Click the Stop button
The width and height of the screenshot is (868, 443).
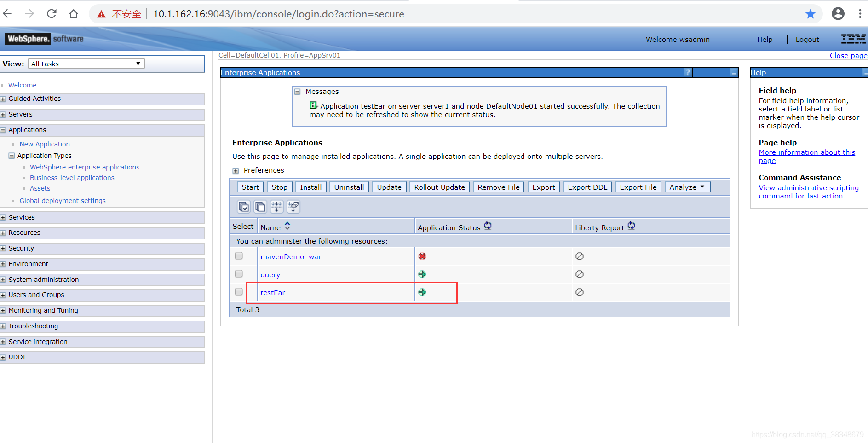tap(279, 187)
